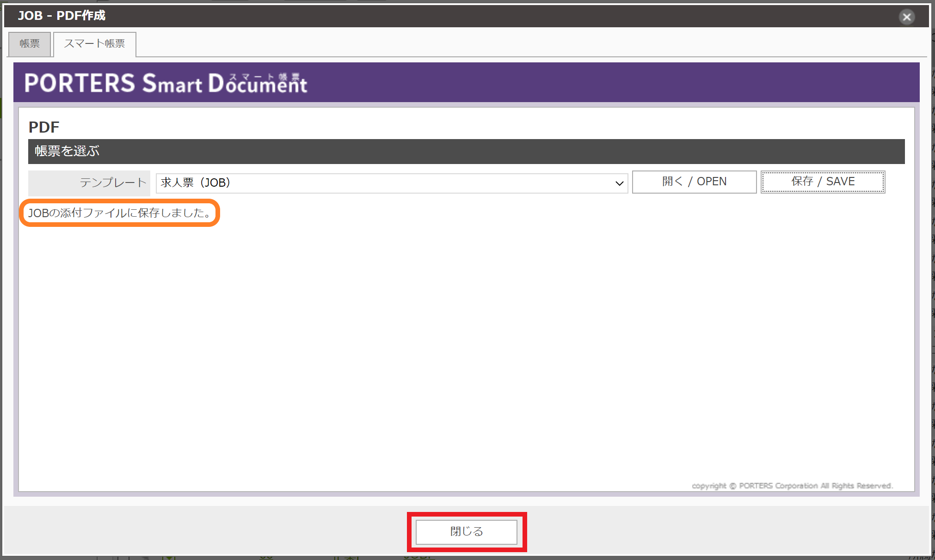
Task: Choose a different template from the combo box
Action: point(391,183)
